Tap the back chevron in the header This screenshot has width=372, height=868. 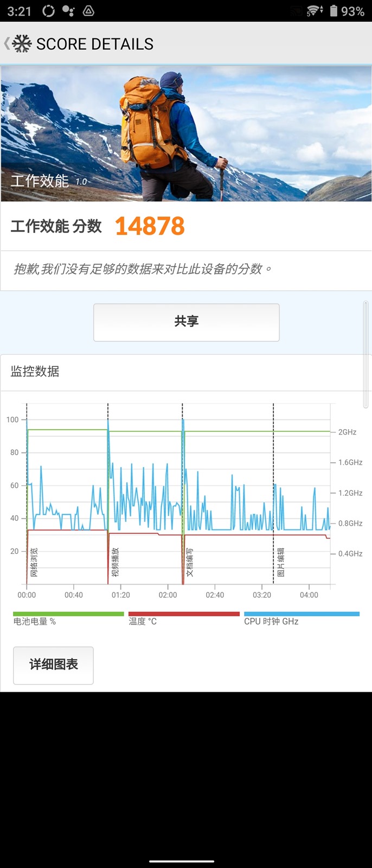[x=7, y=43]
